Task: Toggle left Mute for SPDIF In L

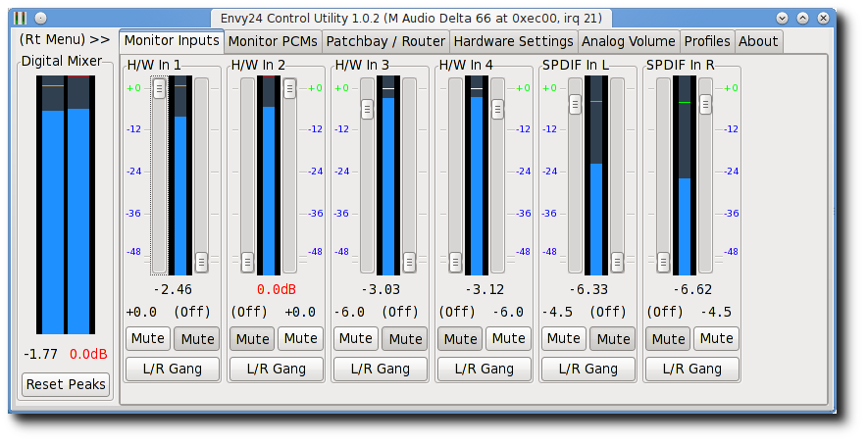Action: (x=564, y=339)
